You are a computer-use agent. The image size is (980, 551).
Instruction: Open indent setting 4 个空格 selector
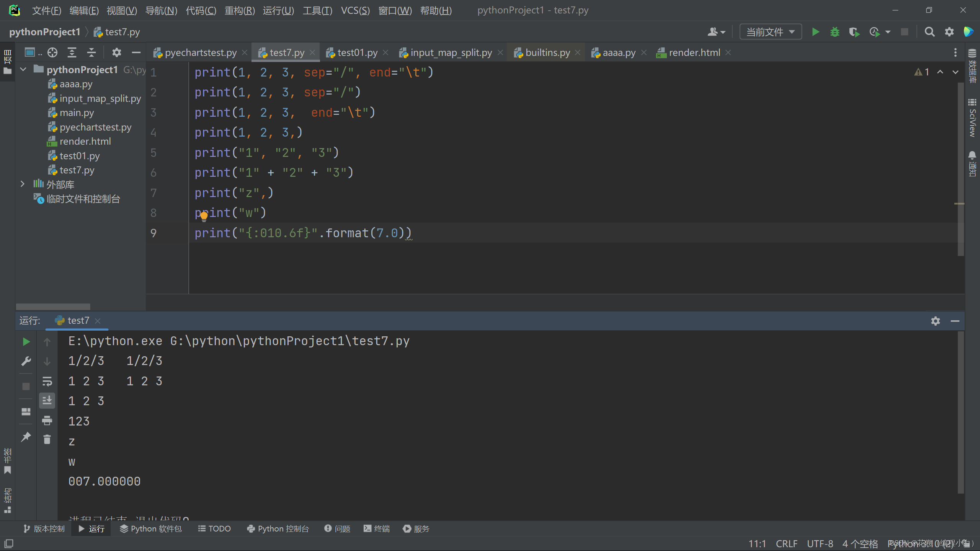pyautogui.click(x=860, y=544)
